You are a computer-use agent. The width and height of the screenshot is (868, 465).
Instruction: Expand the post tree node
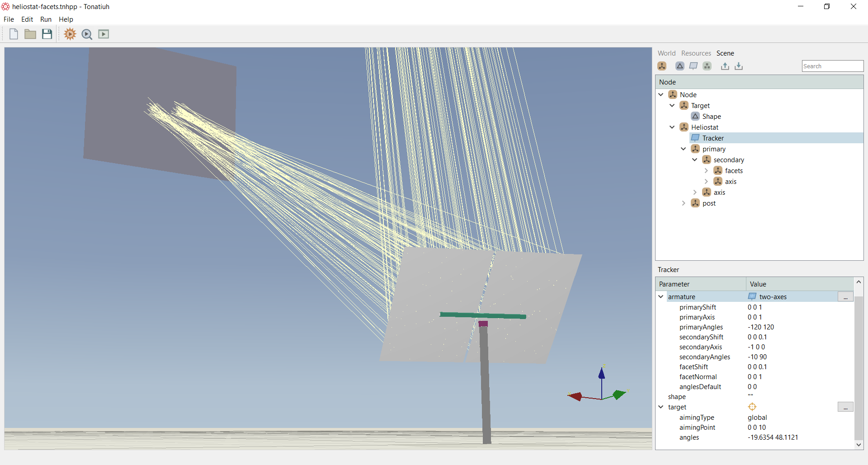684,203
